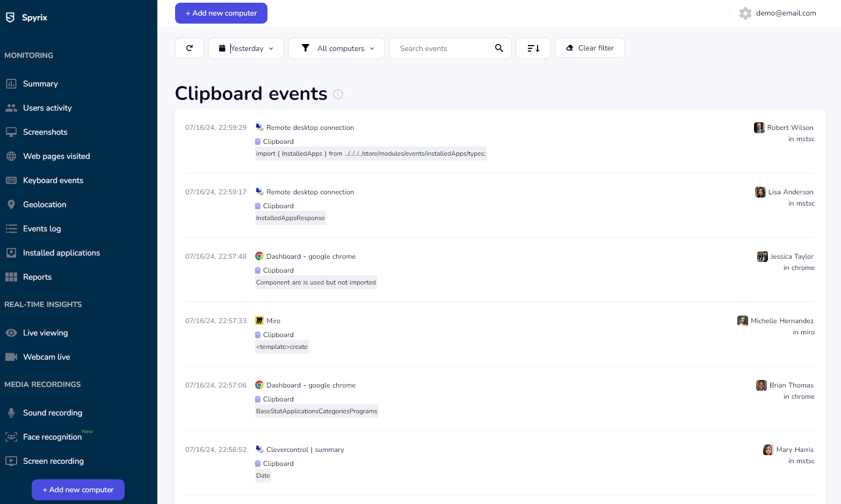
Task: Click the Screen recording play icon
Action: coord(11,461)
